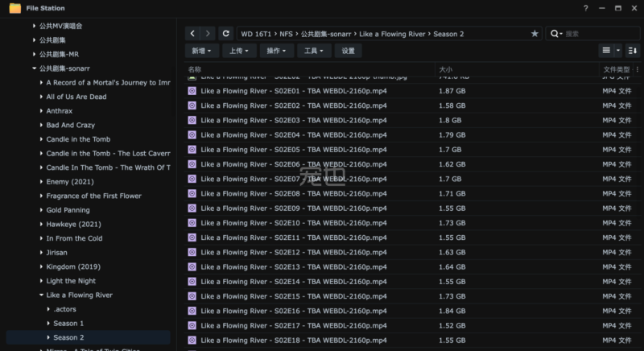The height and width of the screenshot is (351, 644).
Task: Collapse the Like a Flowing River folder
Action: tap(42, 295)
